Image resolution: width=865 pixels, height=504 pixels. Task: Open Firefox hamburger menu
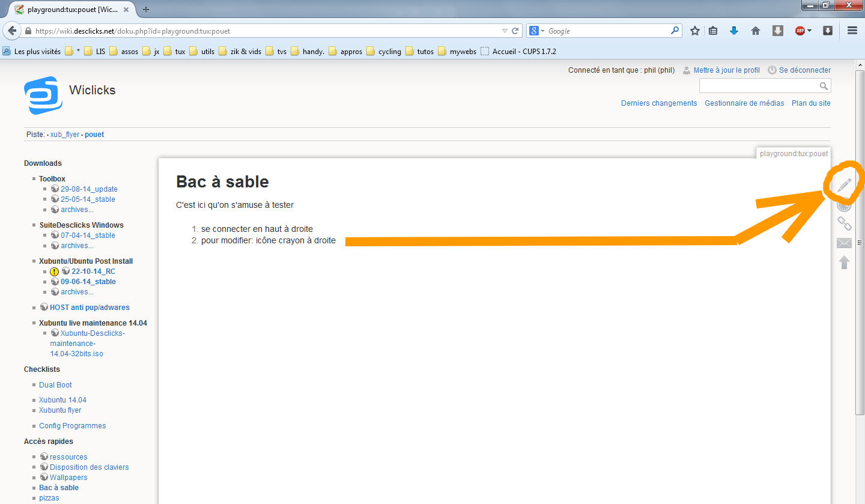(x=852, y=31)
